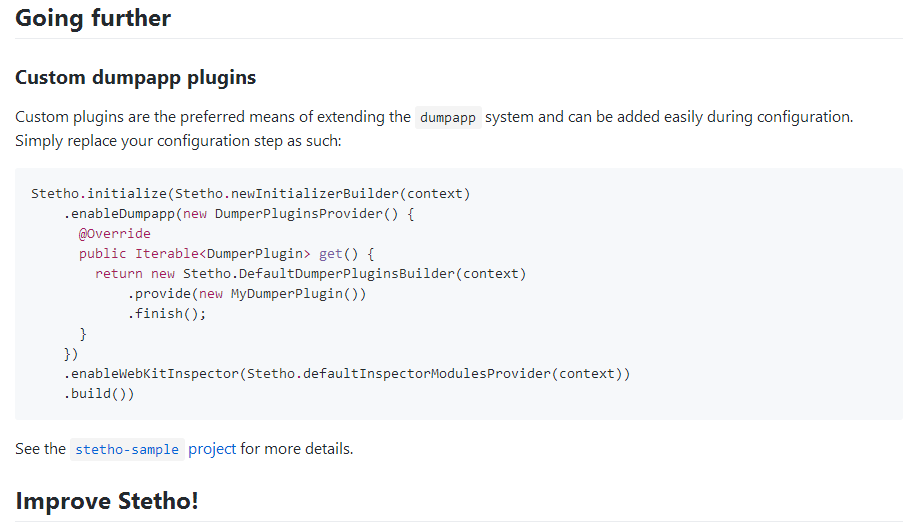This screenshot has height=522, width=906.
Task: Click the '.finish();' code line
Action: pyautogui.click(x=166, y=314)
